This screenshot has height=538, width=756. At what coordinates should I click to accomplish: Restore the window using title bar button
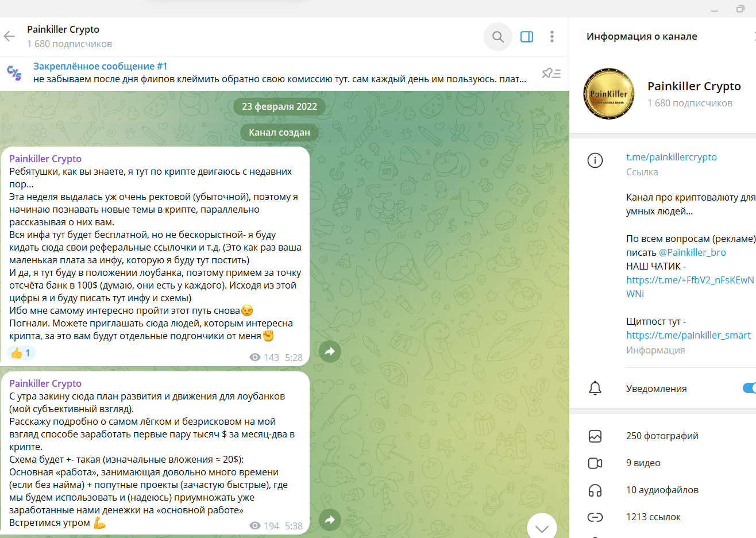point(740,9)
